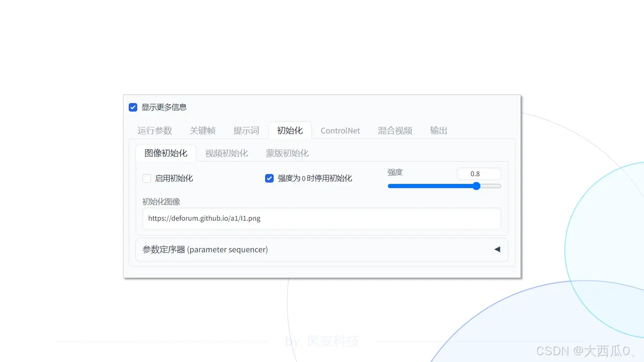The width and height of the screenshot is (644, 362).
Task: Open the 提示词 tab
Action: click(x=246, y=131)
